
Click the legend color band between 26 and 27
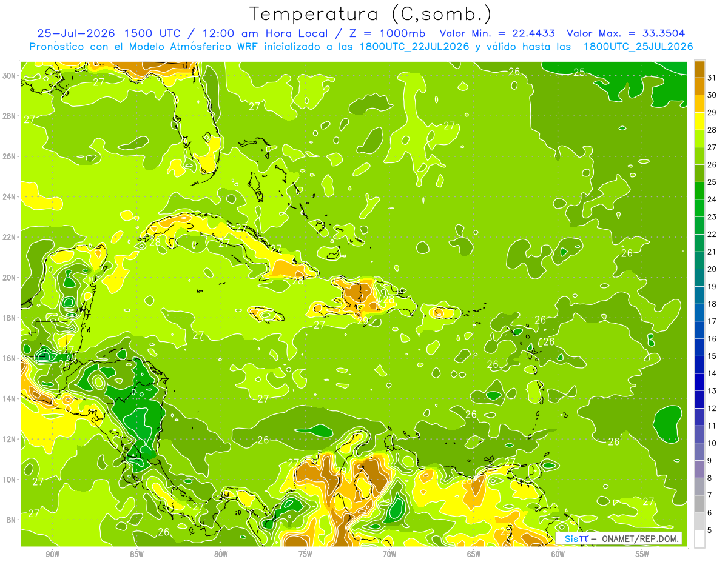coord(699,156)
